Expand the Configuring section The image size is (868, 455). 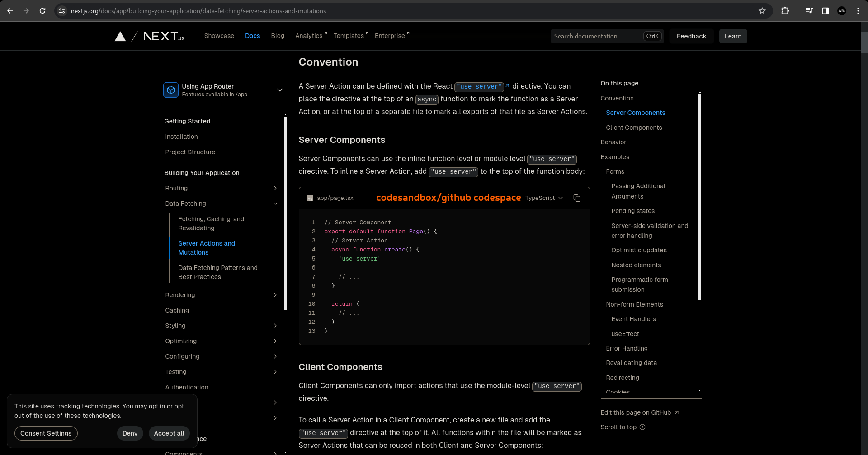click(275, 356)
